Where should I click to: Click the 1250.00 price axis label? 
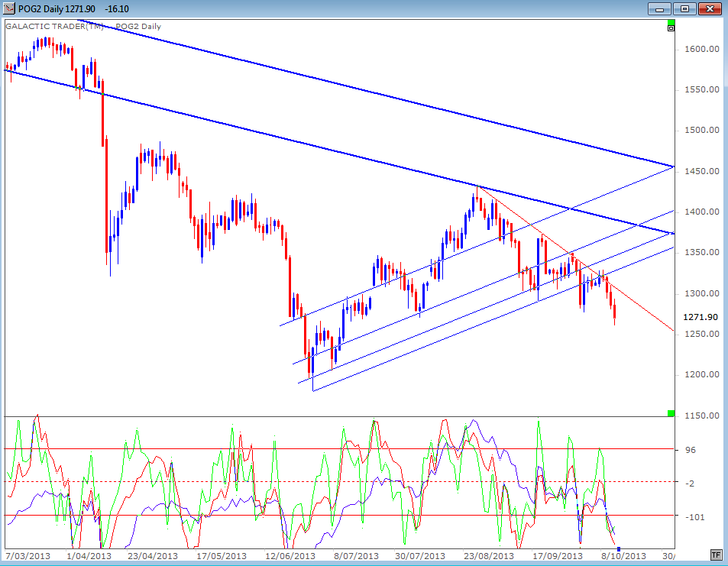[702, 334]
